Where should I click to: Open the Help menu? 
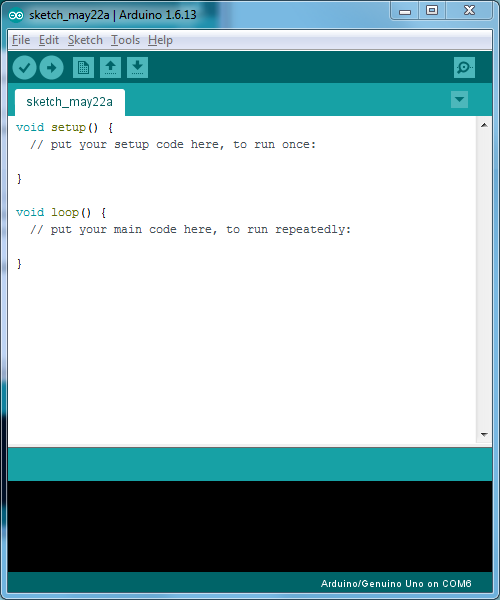pyautogui.click(x=160, y=40)
